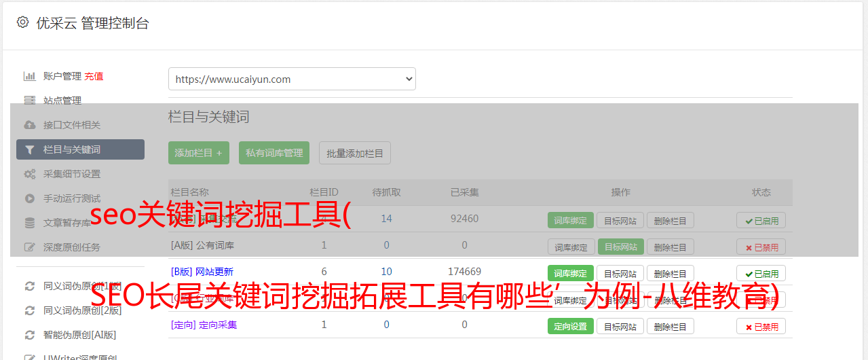868x360 pixels.
Task: Click 词库绑定 in the 92460 row
Action: (x=571, y=220)
